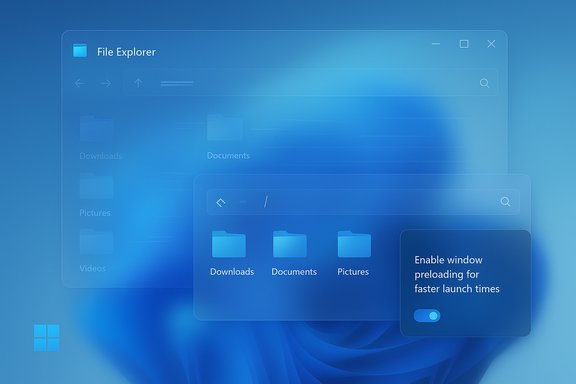Viewport: 576px width, 384px height.
Task: Click the "File Explorer" window title text
Action: click(x=126, y=52)
